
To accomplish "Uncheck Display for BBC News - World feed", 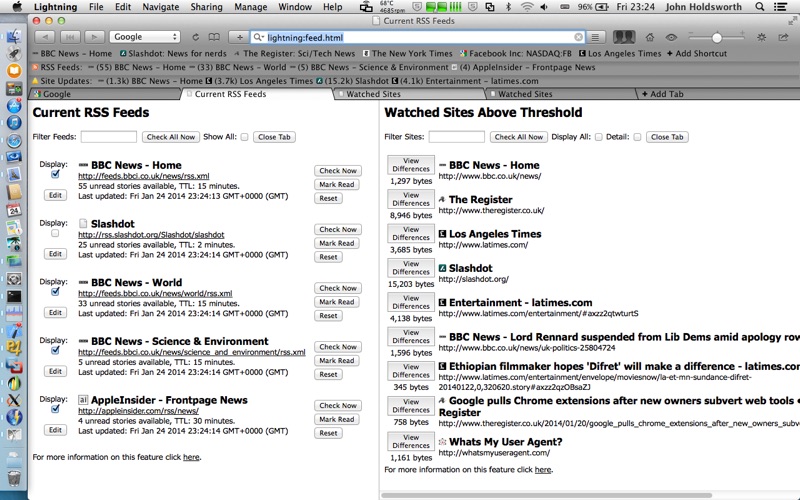I will click(x=55, y=292).
